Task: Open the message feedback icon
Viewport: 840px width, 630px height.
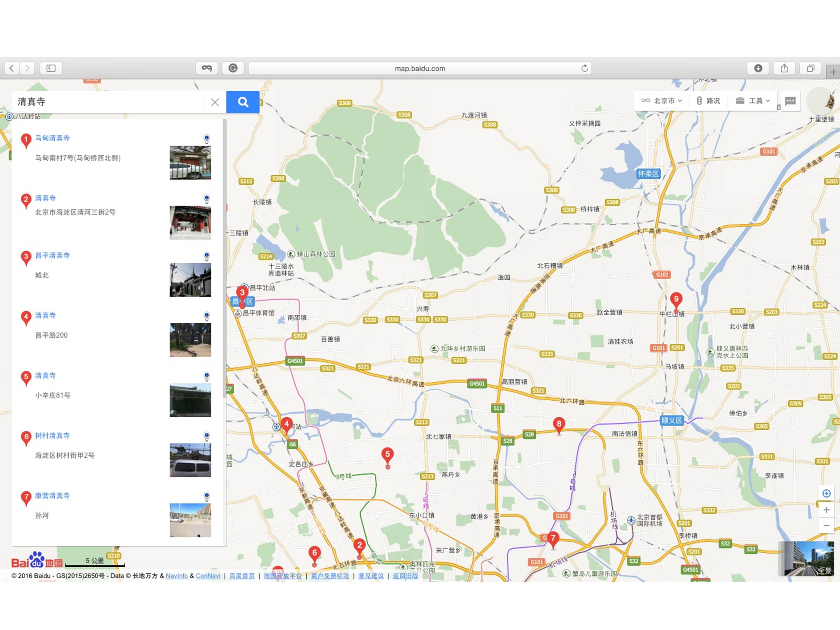Action: coord(790,101)
